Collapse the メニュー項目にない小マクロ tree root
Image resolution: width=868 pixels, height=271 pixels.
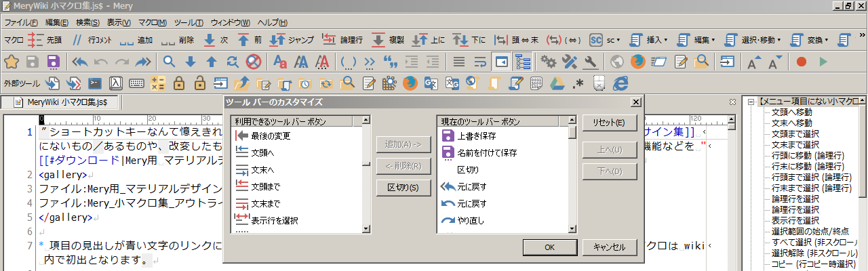751,102
